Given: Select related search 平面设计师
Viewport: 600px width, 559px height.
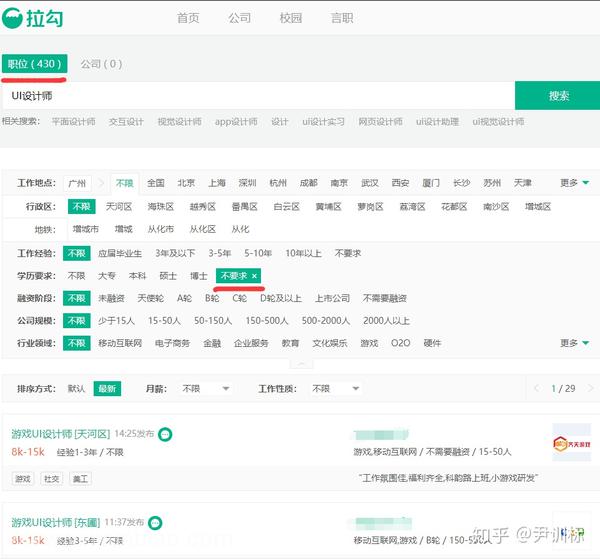Looking at the screenshot, I should (73, 122).
